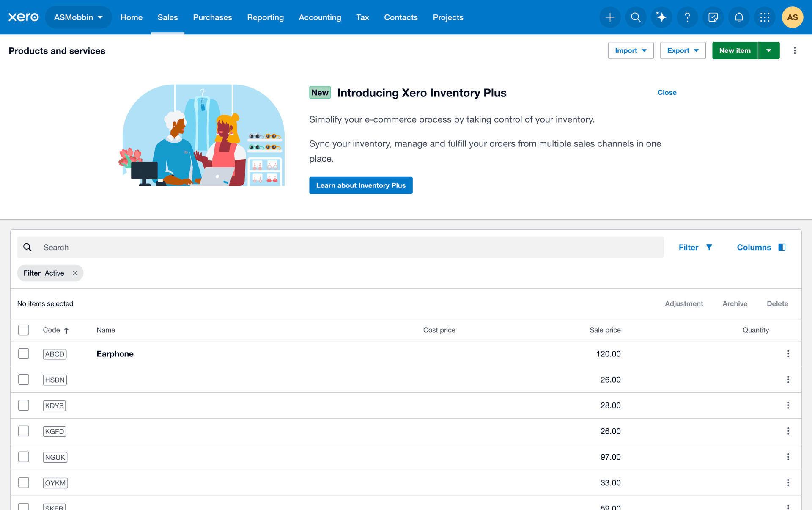Click the filter funnel icon
The image size is (812, 510).
(709, 247)
